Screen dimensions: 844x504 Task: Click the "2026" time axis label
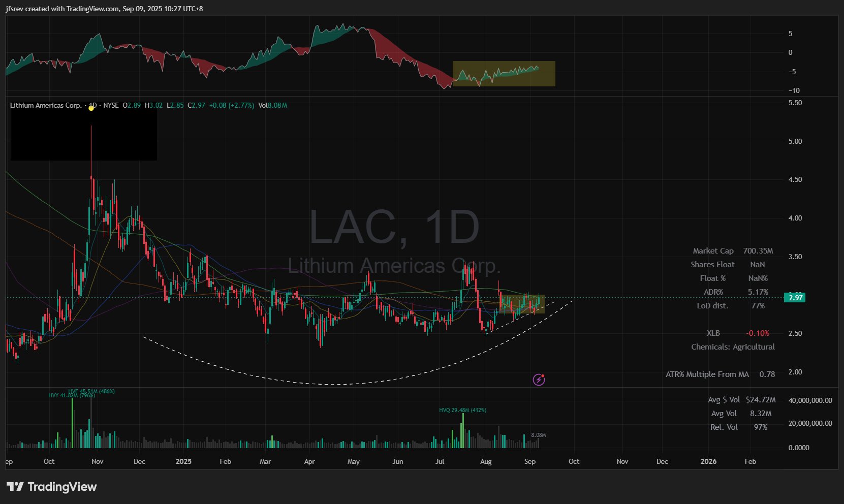tap(708, 461)
